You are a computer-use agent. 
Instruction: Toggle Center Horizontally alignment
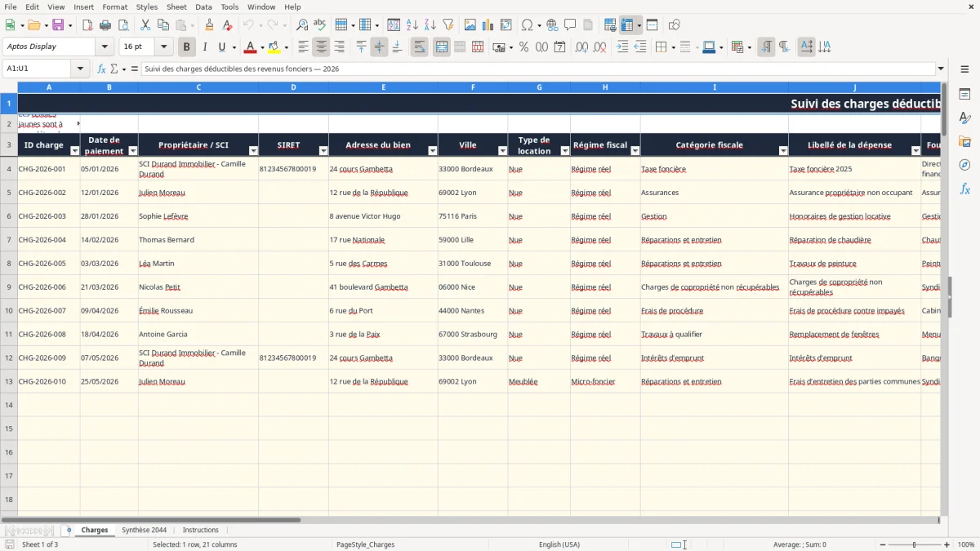(321, 47)
